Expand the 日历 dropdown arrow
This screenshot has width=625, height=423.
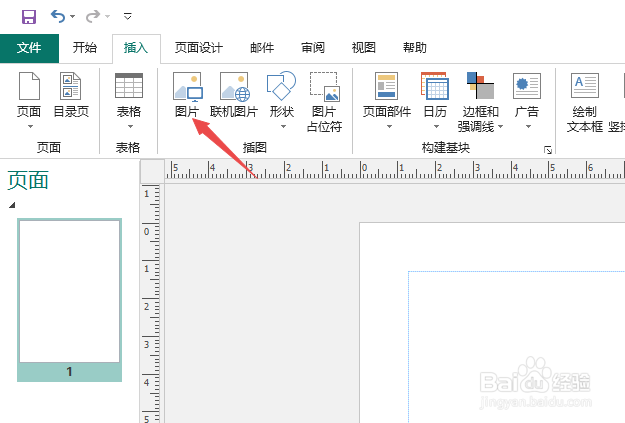point(436,126)
